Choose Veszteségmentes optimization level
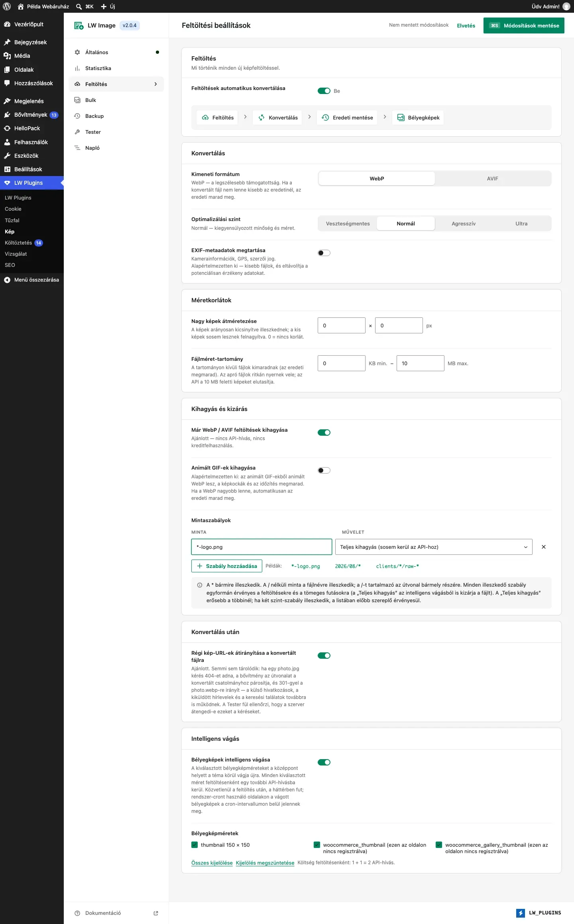 click(x=348, y=224)
